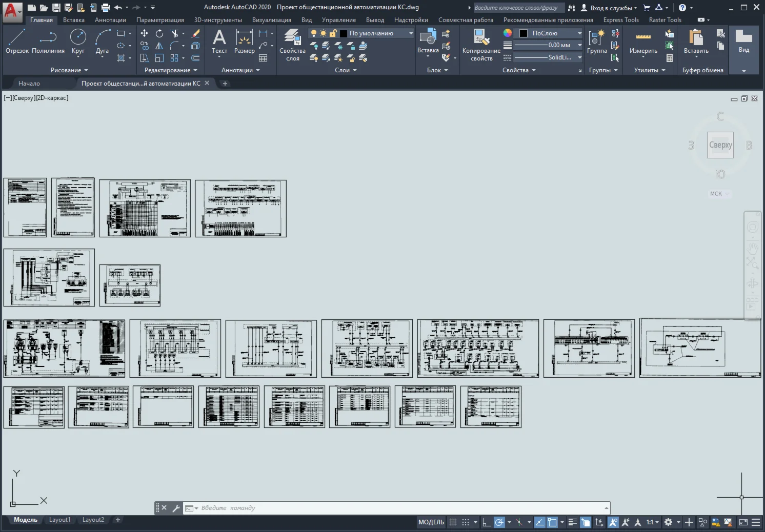765x532 pixels.
Task: Click the calculator icon in Утилиты
Action: [x=669, y=58]
